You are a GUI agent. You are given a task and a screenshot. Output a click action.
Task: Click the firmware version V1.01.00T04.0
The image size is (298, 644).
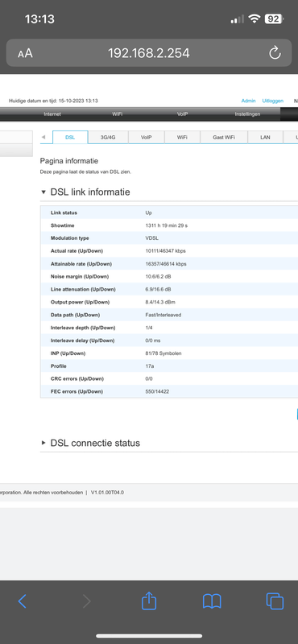pos(107,492)
